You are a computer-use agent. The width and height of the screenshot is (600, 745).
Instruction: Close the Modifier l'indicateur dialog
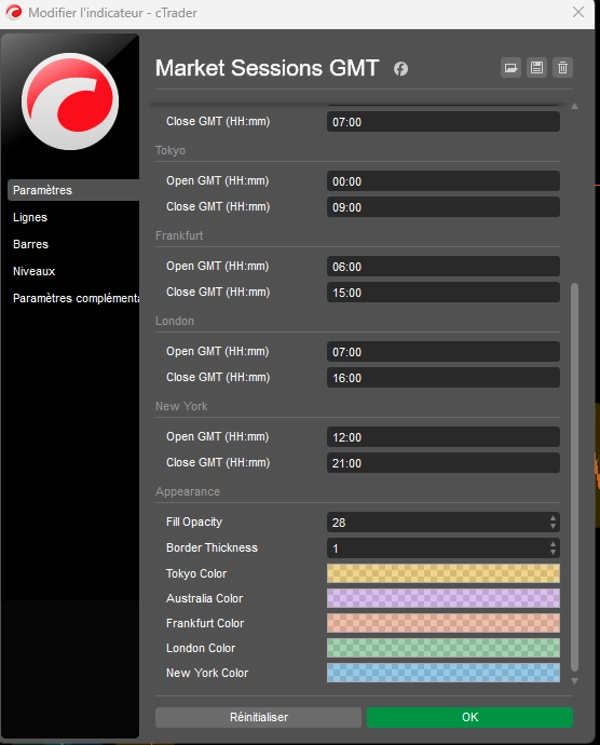[578, 12]
